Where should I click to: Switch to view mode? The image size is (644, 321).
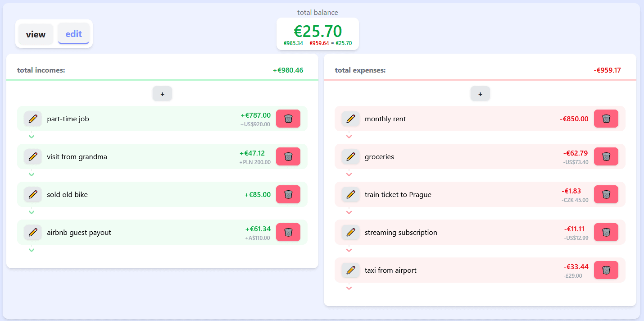pyautogui.click(x=36, y=34)
